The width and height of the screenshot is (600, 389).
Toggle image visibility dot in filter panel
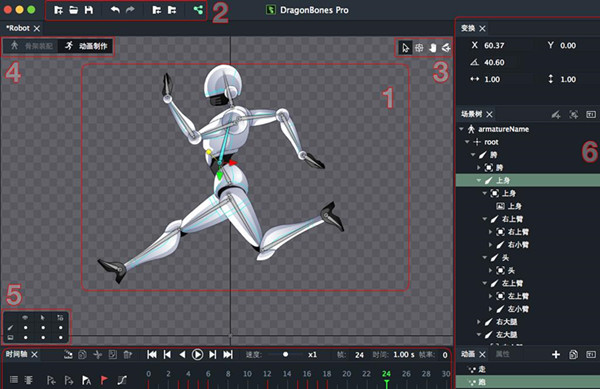click(x=26, y=337)
